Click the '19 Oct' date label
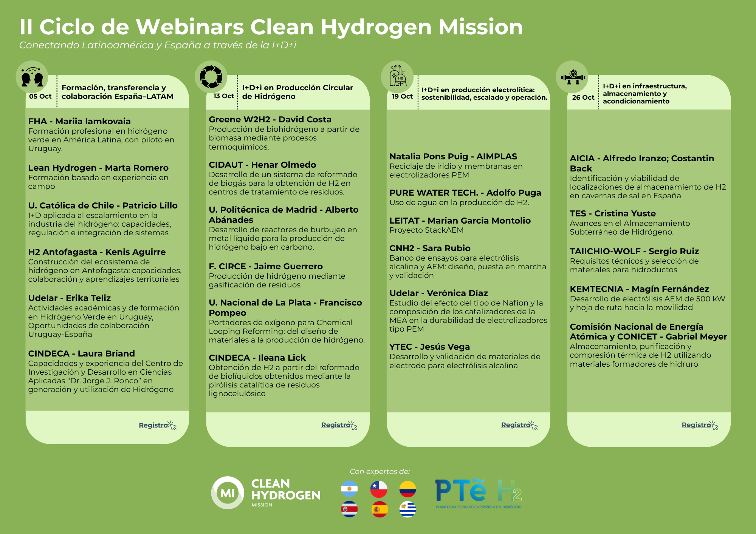This screenshot has height=534, width=756. click(402, 96)
